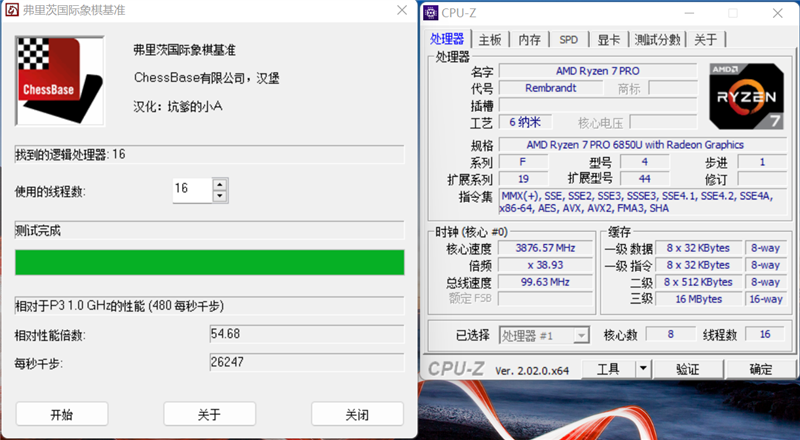Click the thread count field showing 16
Image resolution: width=800 pixels, height=440 pixels.
pos(192,190)
